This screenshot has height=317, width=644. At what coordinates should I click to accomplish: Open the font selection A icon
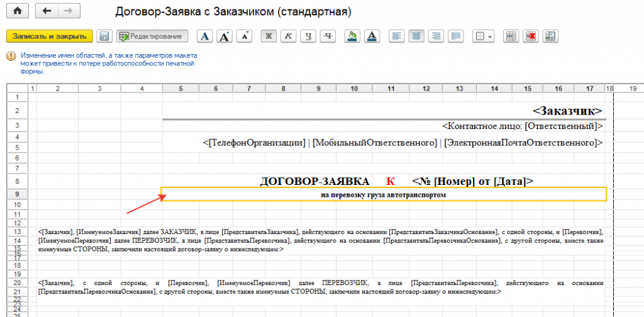pos(206,36)
